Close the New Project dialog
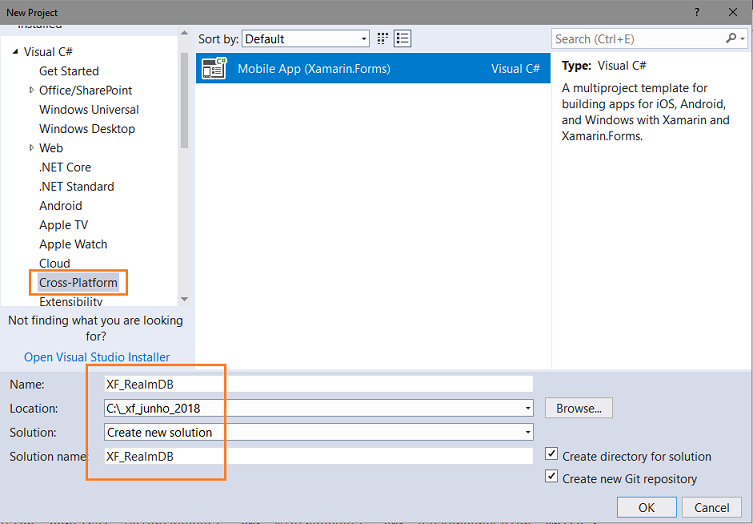This screenshot has width=753, height=524. point(733,12)
